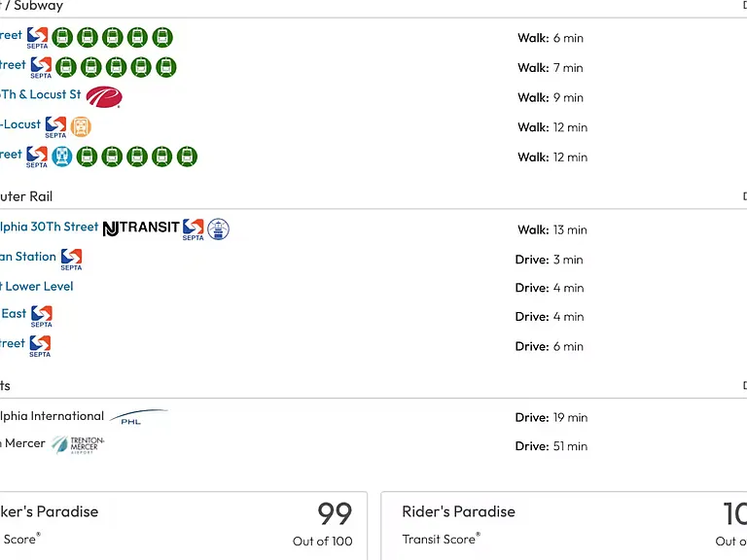Click the orange subway icon beside Walnut-Locust
The width and height of the screenshot is (747, 560).
point(81,126)
